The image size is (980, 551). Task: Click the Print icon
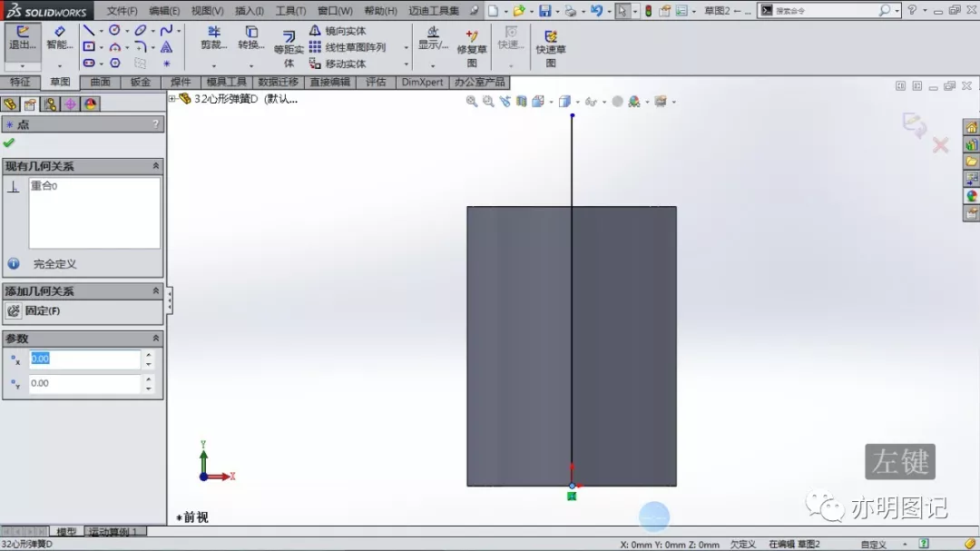(x=570, y=11)
